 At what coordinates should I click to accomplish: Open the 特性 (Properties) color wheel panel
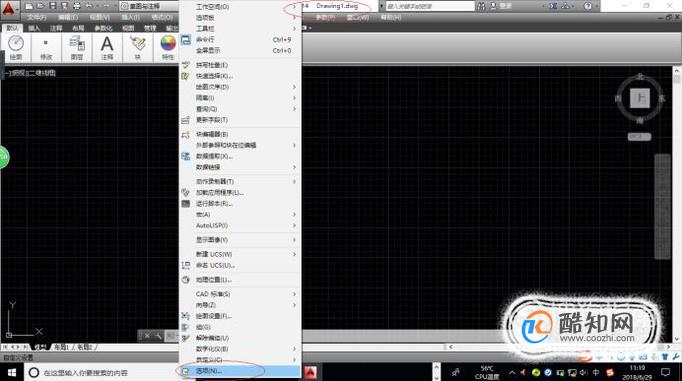[x=168, y=47]
